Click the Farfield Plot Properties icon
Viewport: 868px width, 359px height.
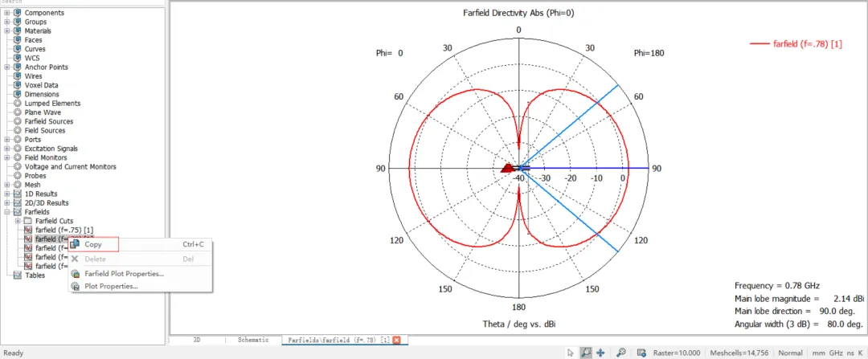[76, 274]
